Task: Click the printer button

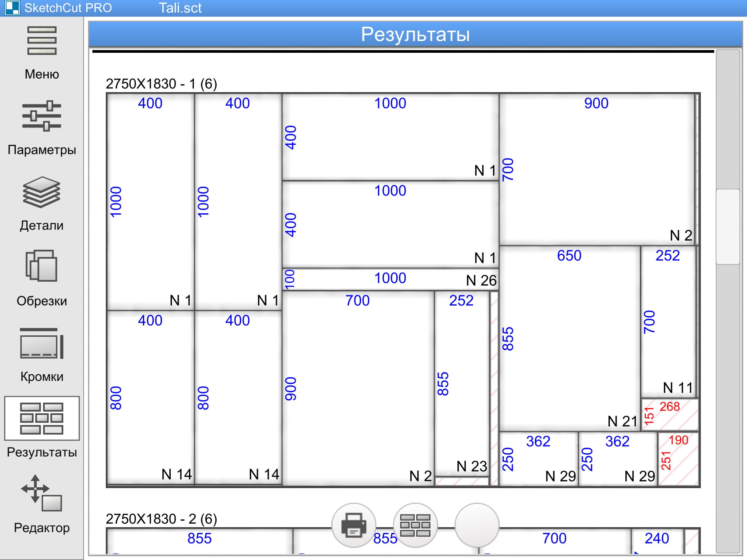Action: 354,525
